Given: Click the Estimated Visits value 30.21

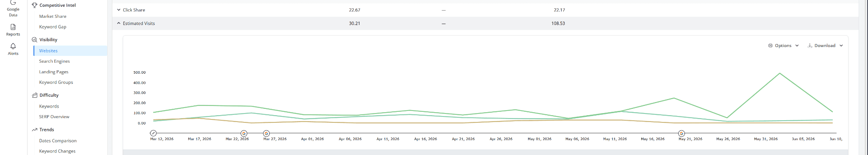Looking at the screenshot, I should [x=354, y=23].
